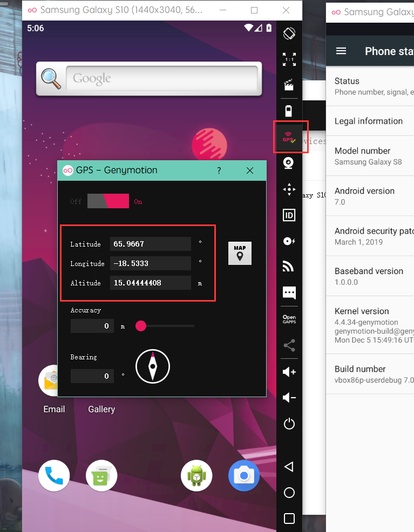
Task: Open the remote control arrows widget
Action: pyautogui.click(x=289, y=189)
